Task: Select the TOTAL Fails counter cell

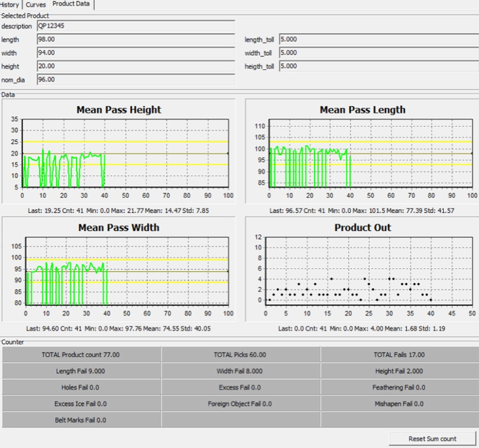Action: 399,355
